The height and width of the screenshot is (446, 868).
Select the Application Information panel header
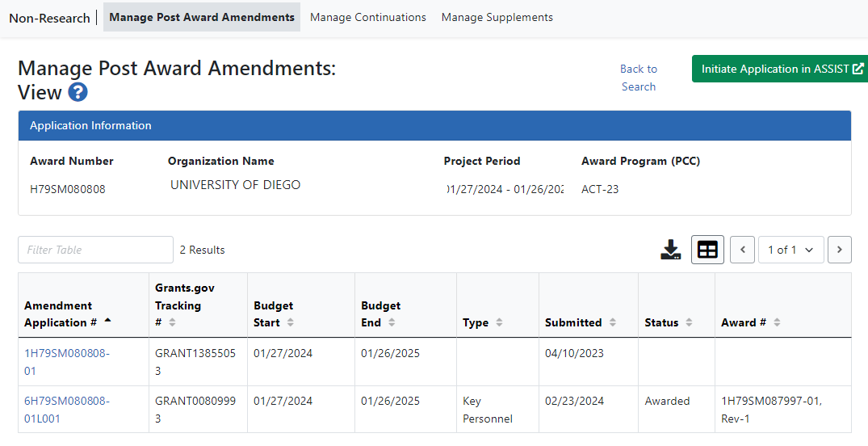point(434,126)
